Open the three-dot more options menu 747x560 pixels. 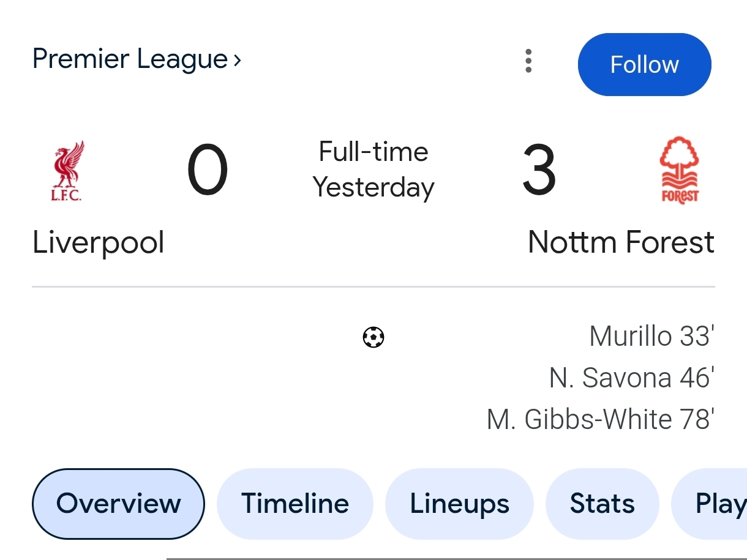tap(528, 61)
